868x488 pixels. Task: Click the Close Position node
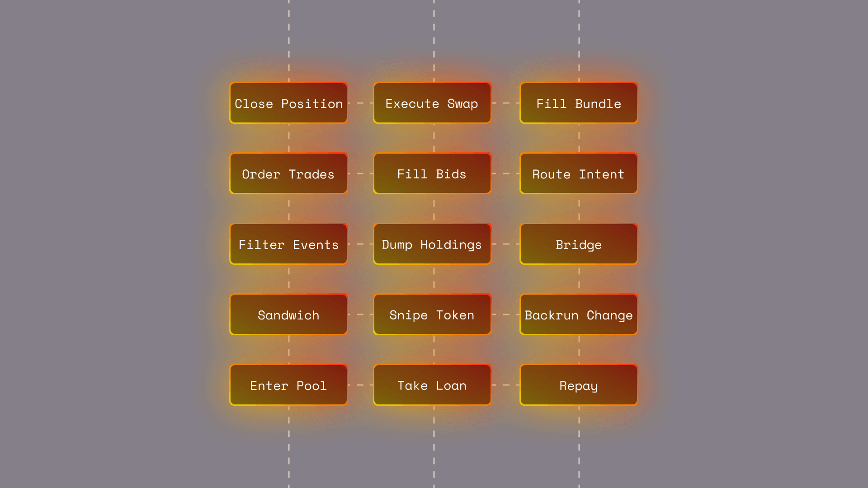click(288, 103)
